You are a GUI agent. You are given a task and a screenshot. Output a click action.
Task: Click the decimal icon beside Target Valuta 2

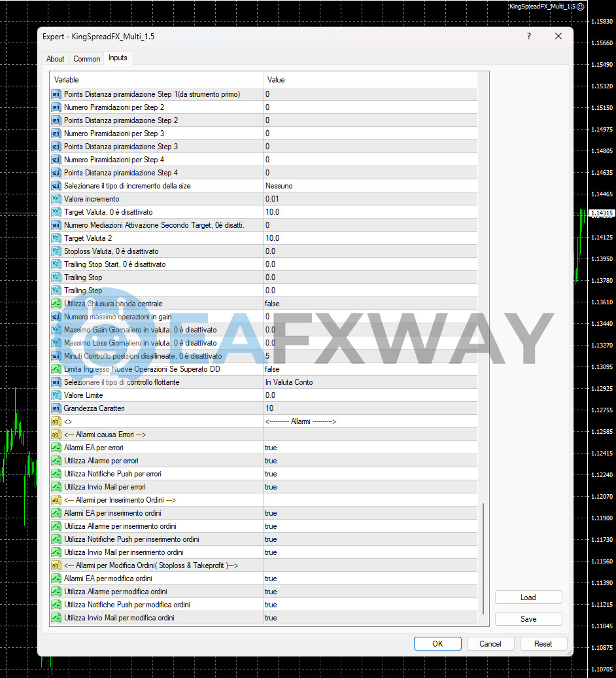click(56, 238)
